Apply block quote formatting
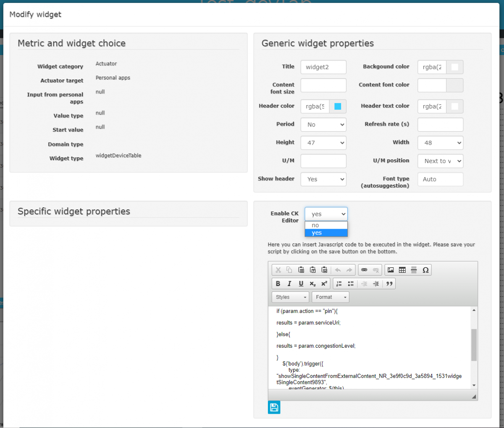 (389, 284)
